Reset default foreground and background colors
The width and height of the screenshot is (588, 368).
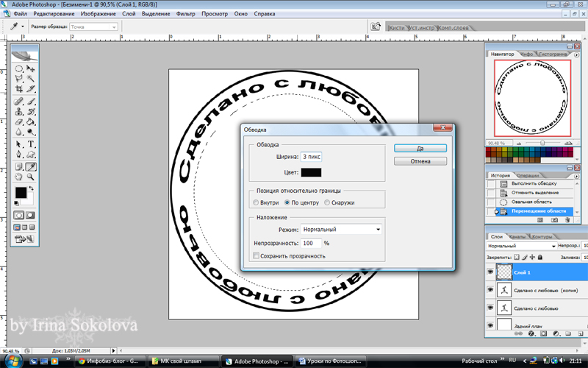(16, 203)
